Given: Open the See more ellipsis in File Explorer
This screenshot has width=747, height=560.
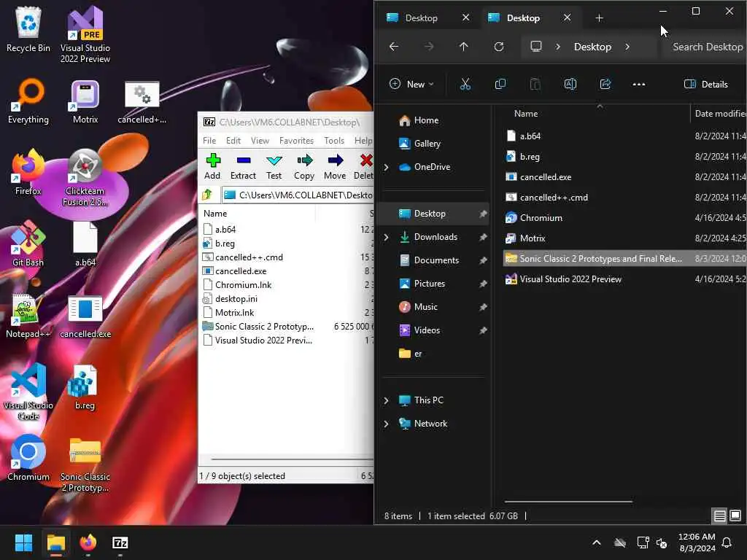Looking at the screenshot, I should [639, 85].
